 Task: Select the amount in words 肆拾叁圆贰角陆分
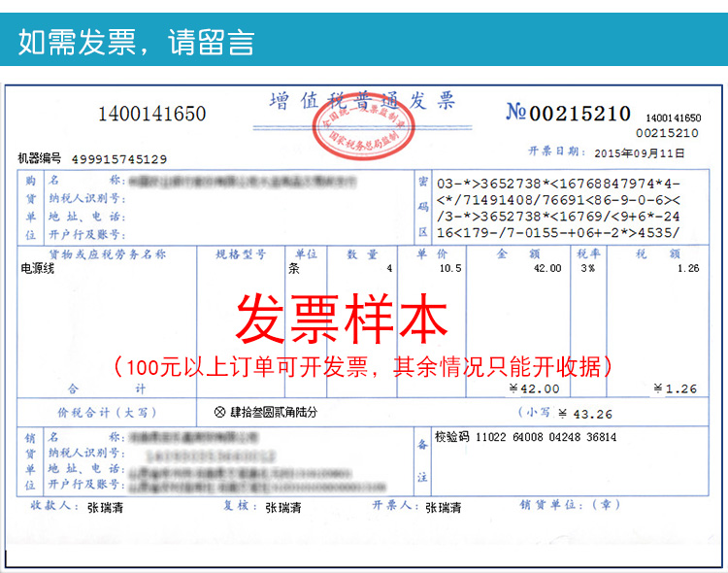pos(274,412)
